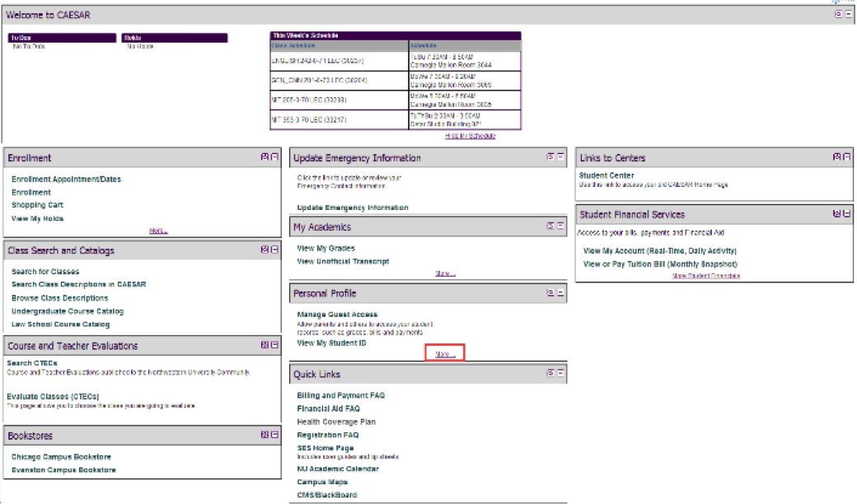Open View or Pay Tuition Bill link

tap(660, 264)
